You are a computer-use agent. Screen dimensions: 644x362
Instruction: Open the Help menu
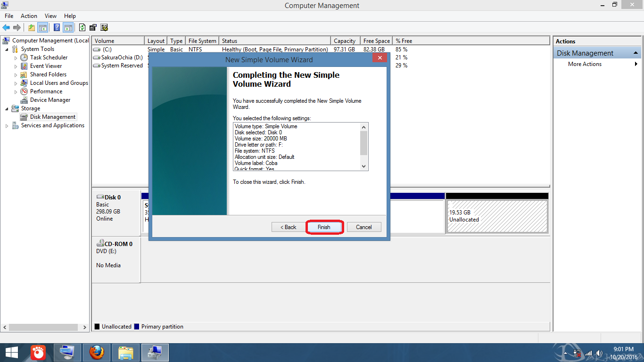click(70, 16)
